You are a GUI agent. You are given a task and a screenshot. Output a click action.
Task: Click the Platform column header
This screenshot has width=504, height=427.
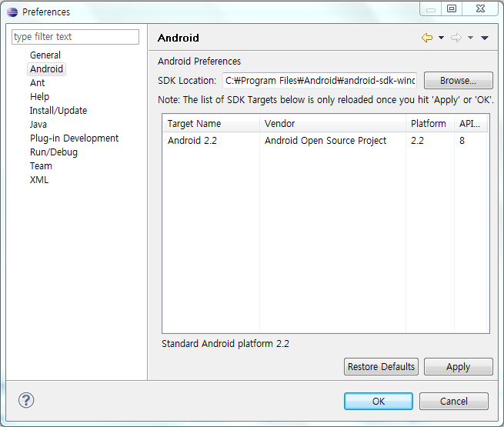pyautogui.click(x=430, y=124)
